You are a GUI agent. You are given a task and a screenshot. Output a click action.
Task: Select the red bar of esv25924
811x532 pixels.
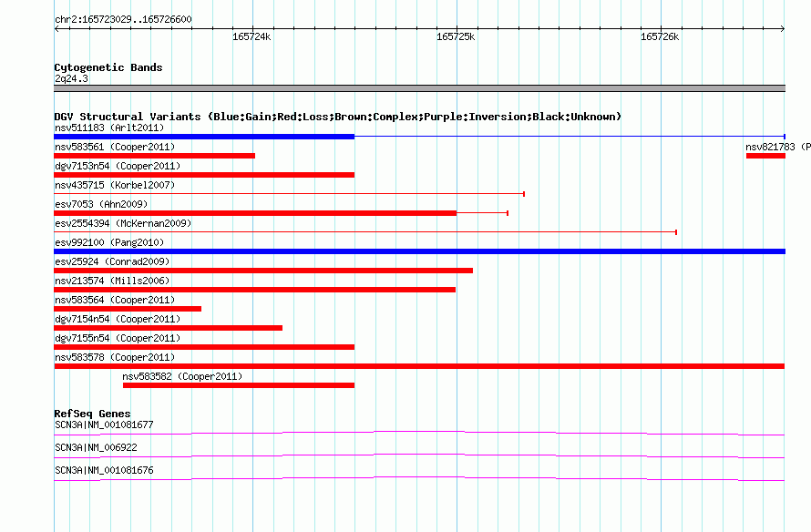[x=263, y=271]
